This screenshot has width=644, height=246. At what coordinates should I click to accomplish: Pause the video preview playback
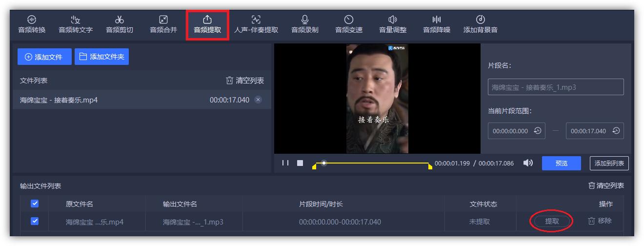[285, 163]
